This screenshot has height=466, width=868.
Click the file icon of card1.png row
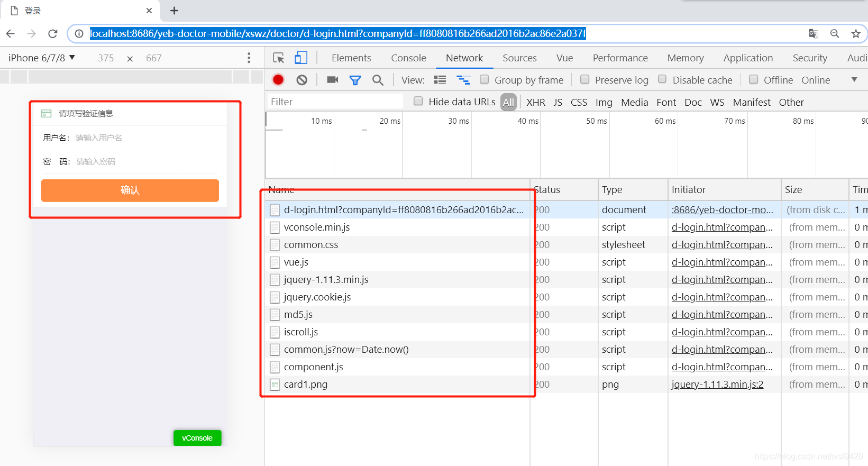coord(275,385)
